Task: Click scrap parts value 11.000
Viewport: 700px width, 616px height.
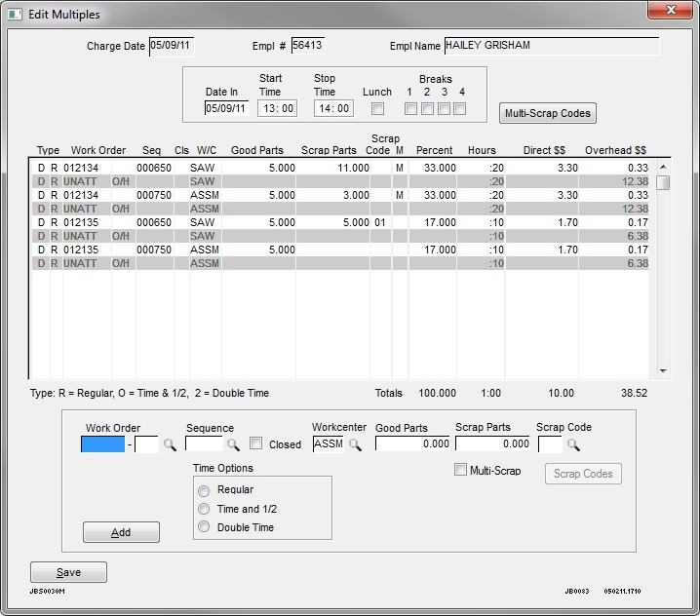Action: [353, 168]
